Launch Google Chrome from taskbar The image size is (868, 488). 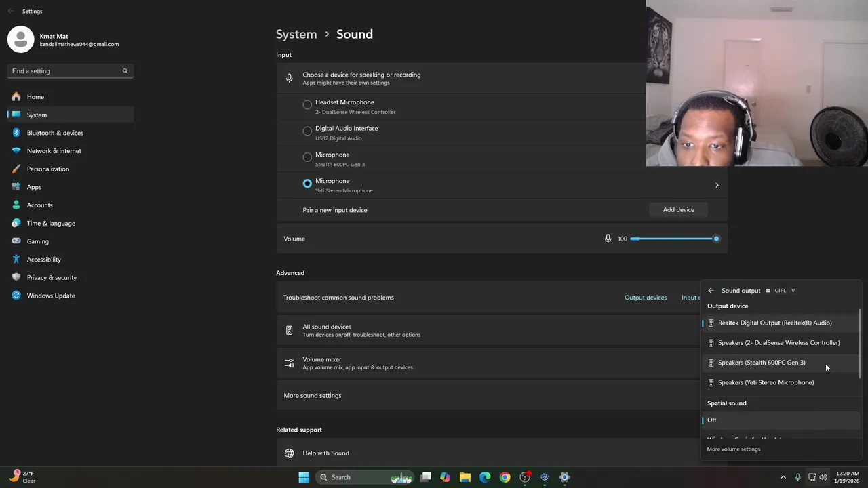(x=505, y=477)
